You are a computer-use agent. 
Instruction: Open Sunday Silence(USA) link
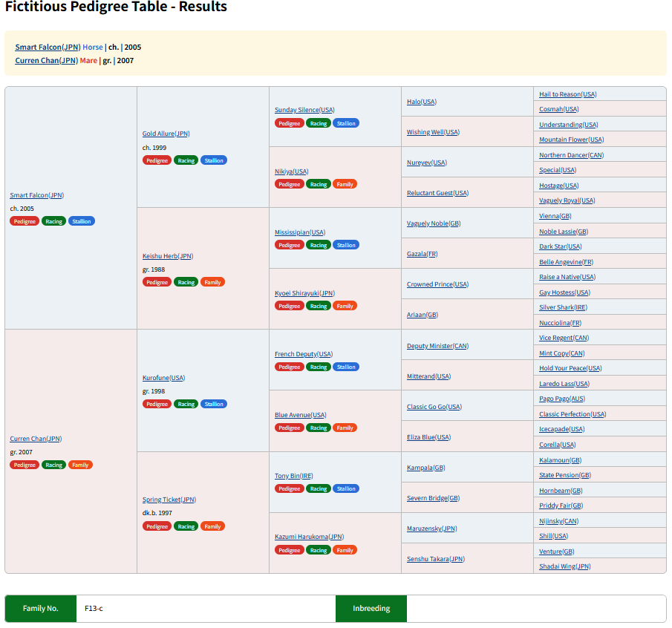click(304, 110)
